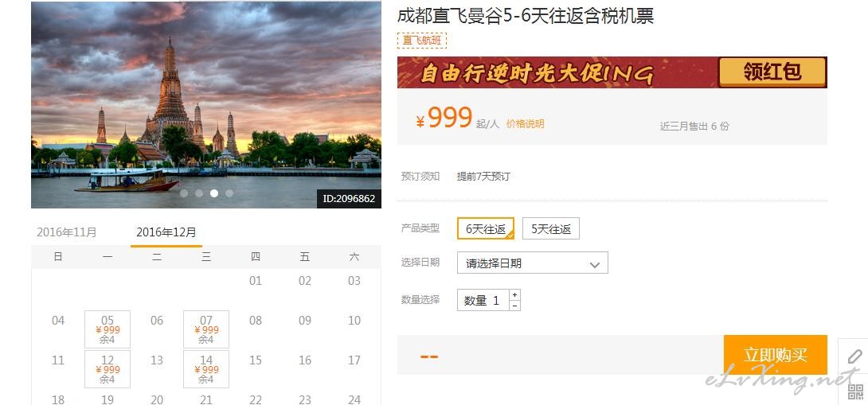
Task: Switch to the 2016年11月 tab
Action: coord(66,232)
